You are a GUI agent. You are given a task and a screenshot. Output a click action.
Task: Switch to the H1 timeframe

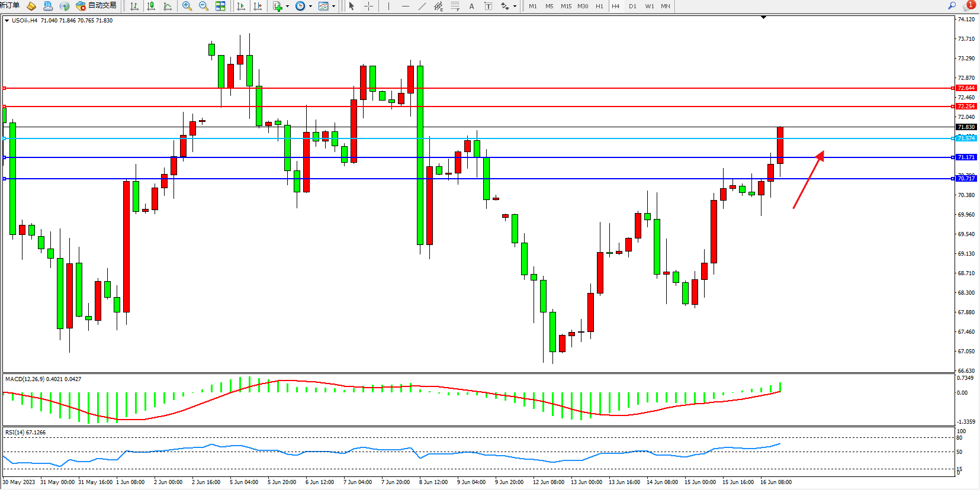tap(599, 6)
